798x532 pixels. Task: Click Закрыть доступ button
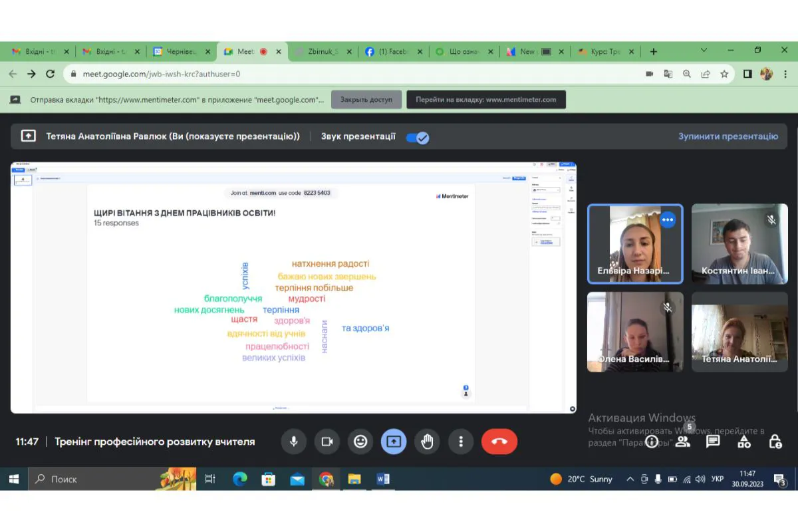pyautogui.click(x=366, y=100)
